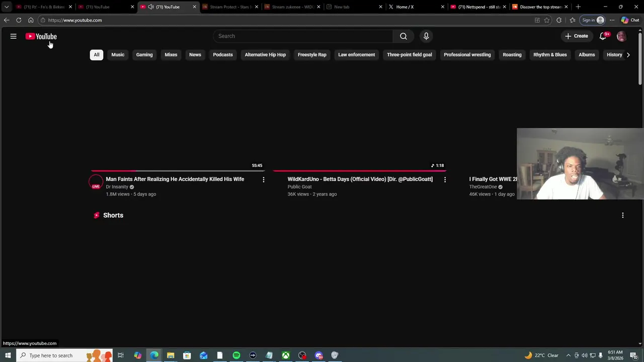The height and width of the screenshot is (362, 644).
Task: Open YouTube notifications bell
Action: 603,36
